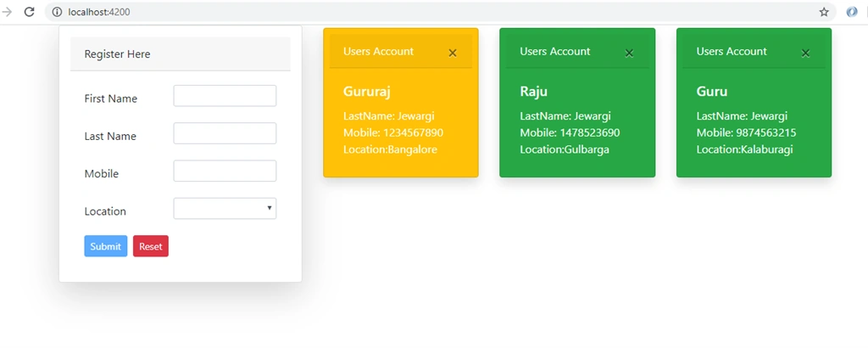The width and height of the screenshot is (868, 348).
Task: Open the browser extension icon at top right
Action: coord(852,12)
